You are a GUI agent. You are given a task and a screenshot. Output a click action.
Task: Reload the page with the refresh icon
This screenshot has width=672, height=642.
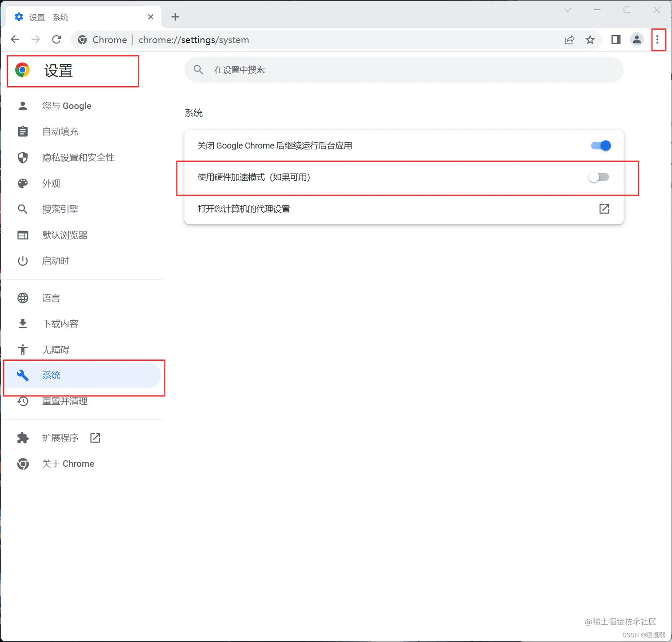[56, 40]
